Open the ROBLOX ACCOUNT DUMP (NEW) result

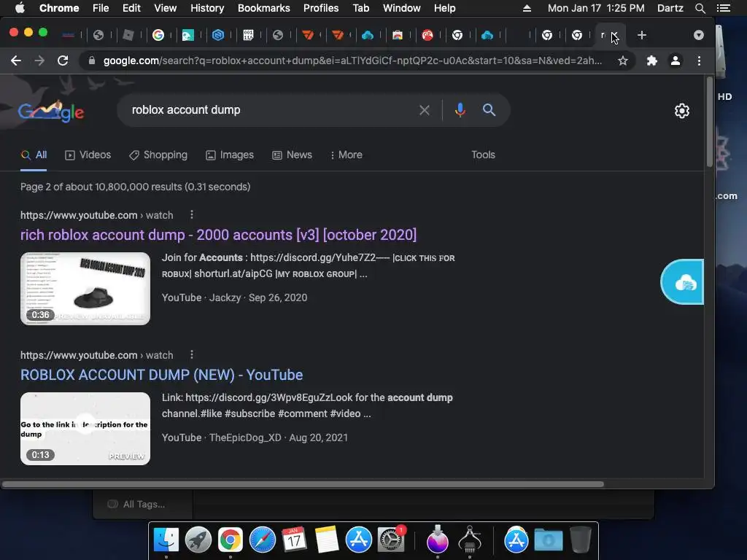[x=161, y=375]
